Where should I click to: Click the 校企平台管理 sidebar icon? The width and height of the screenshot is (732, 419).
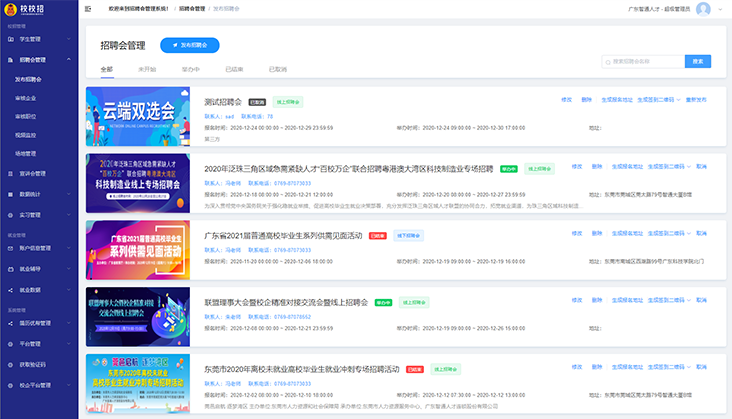[x=10, y=385]
